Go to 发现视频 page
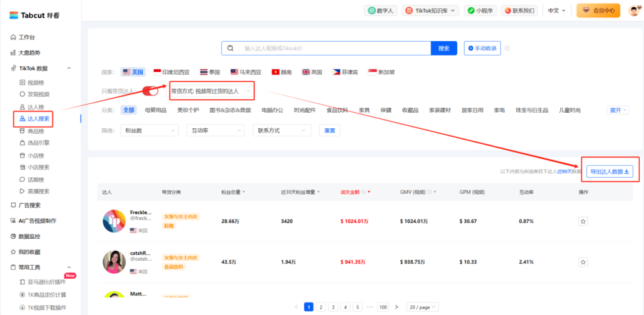644x315 pixels. [35, 94]
